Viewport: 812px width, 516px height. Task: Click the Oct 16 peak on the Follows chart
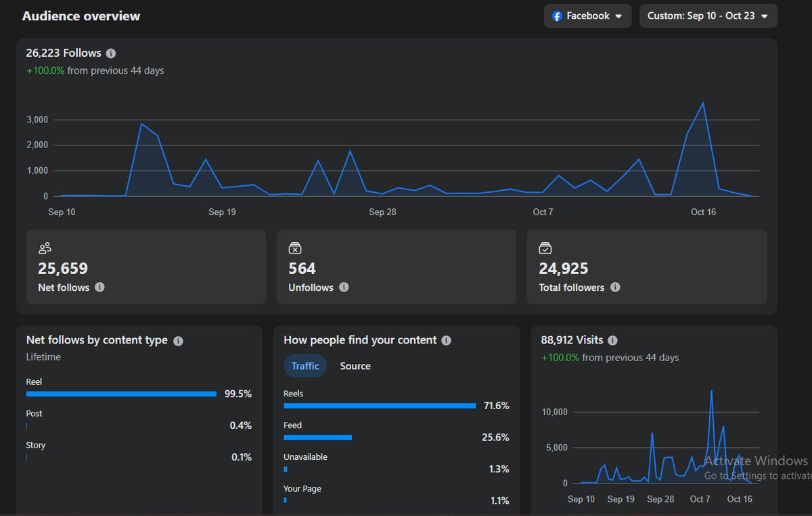coord(704,103)
